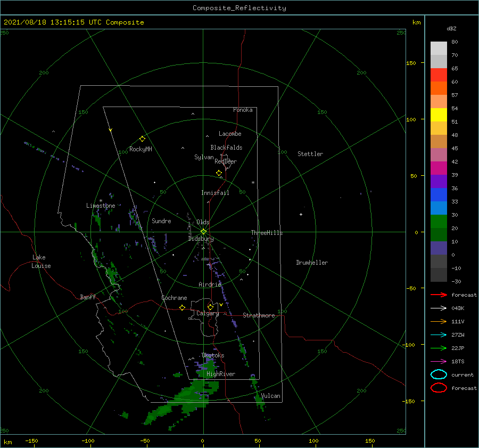
Task: Click the yellow diamond marker inside Calgary
Action: click(210, 307)
